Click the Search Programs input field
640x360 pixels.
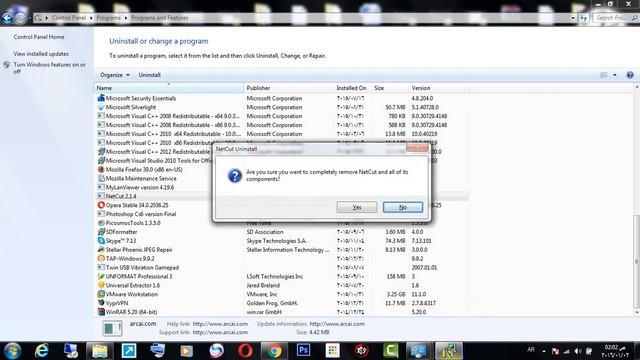coord(615,18)
